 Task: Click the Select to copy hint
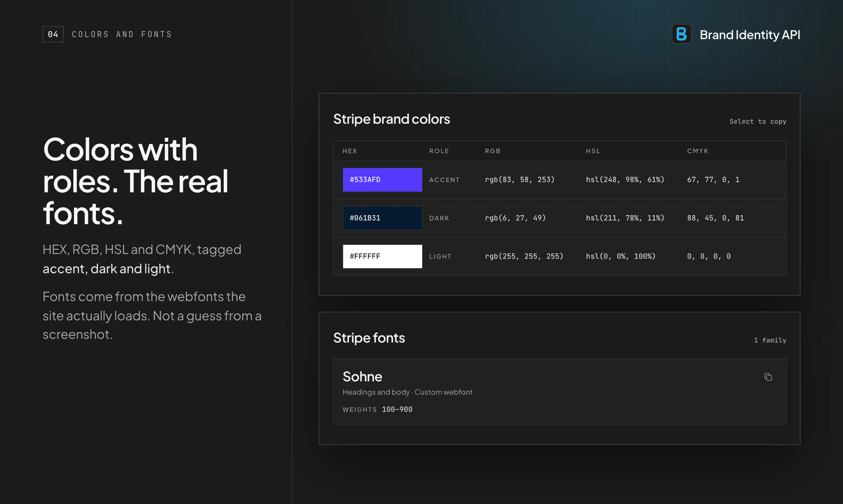[758, 122]
